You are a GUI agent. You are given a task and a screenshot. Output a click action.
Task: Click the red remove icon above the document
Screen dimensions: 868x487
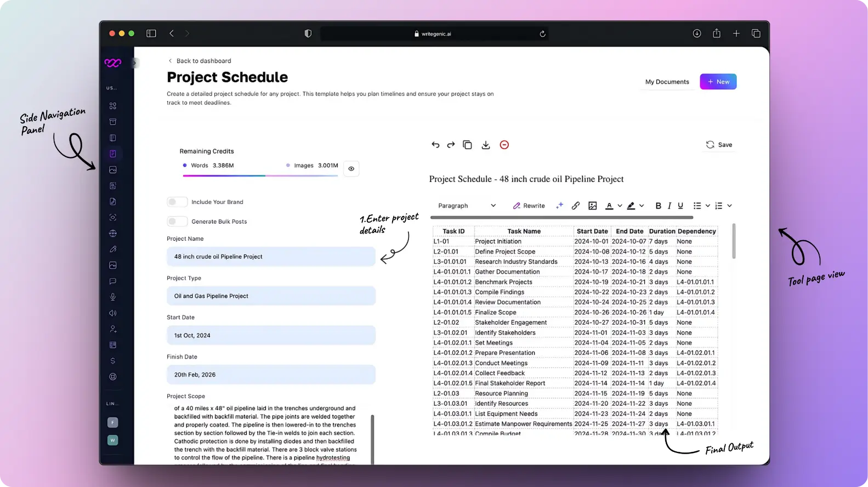[x=504, y=145]
